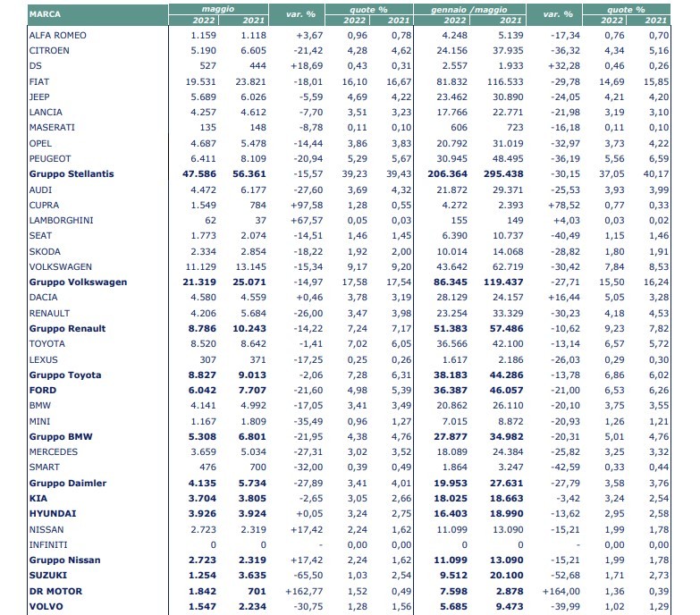Select the SMART row label
Image resolution: width=700 pixels, height=615 pixels.
coord(44,467)
